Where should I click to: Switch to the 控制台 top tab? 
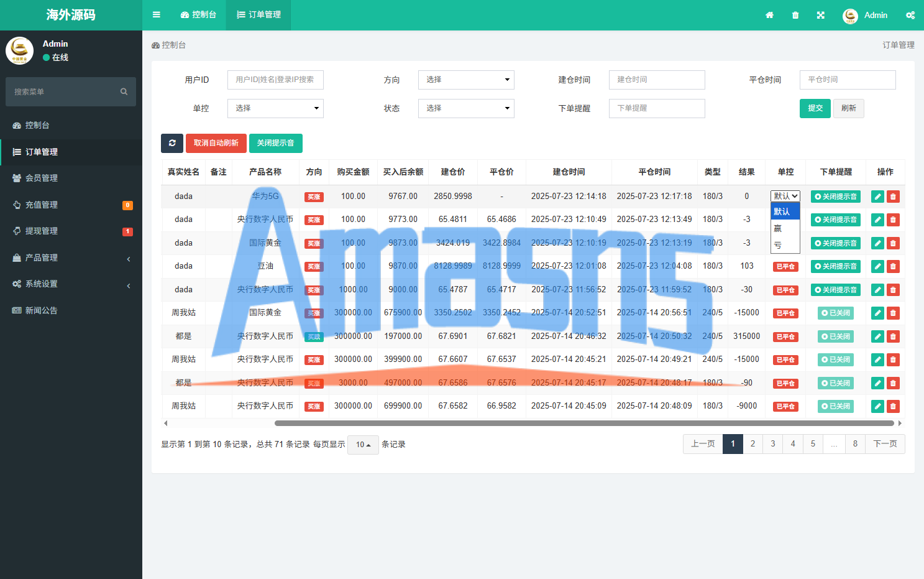[198, 15]
